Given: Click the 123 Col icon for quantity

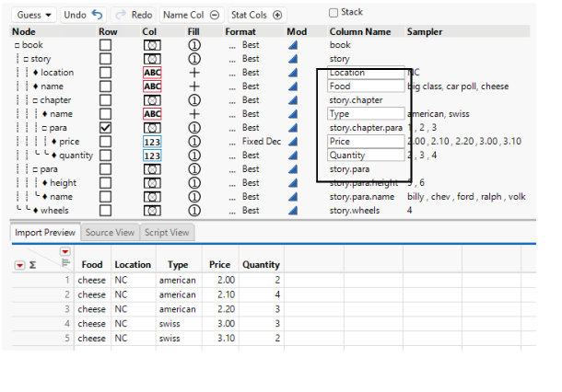Looking at the screenshot, I should [x=152, y=156].
